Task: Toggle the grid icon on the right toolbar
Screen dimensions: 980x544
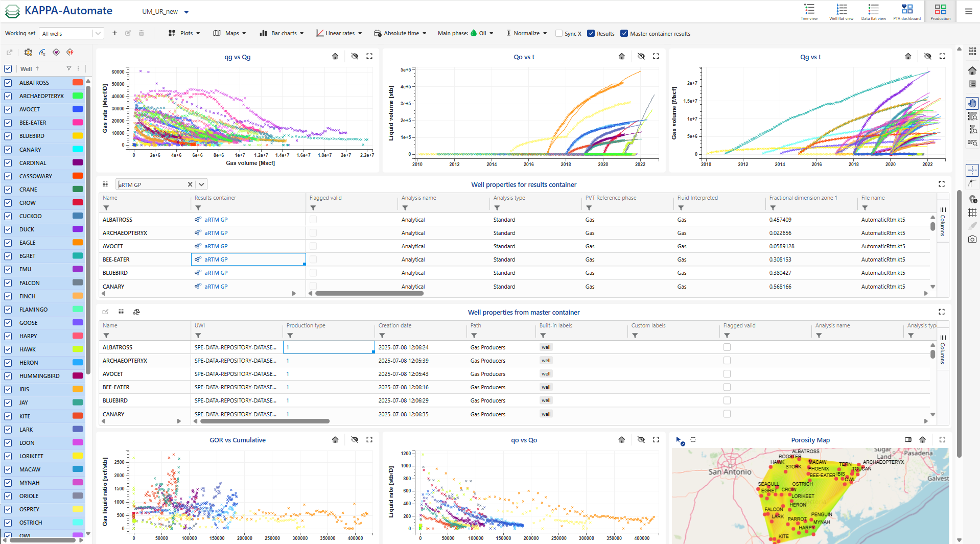Action: pos(972,212)
